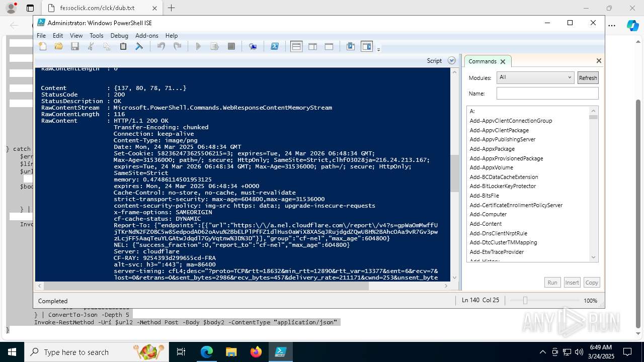Open a script using the folder icon

tap(59, 47)
